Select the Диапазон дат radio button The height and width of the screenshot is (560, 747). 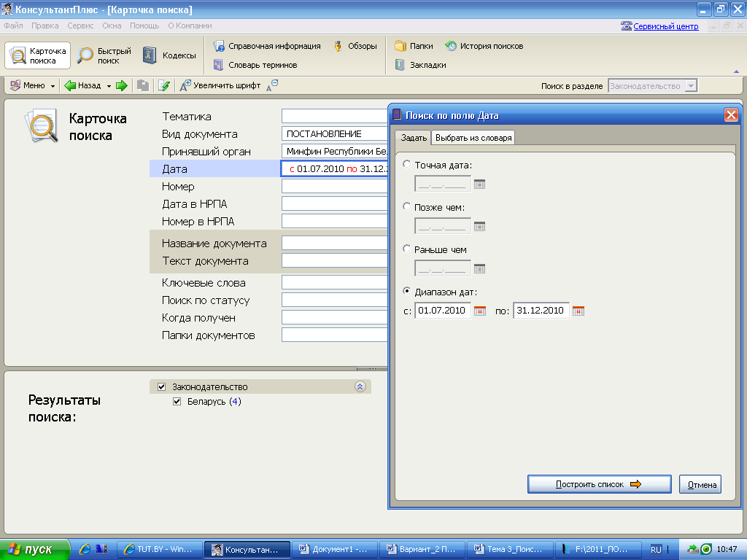[x=407, y=290]
